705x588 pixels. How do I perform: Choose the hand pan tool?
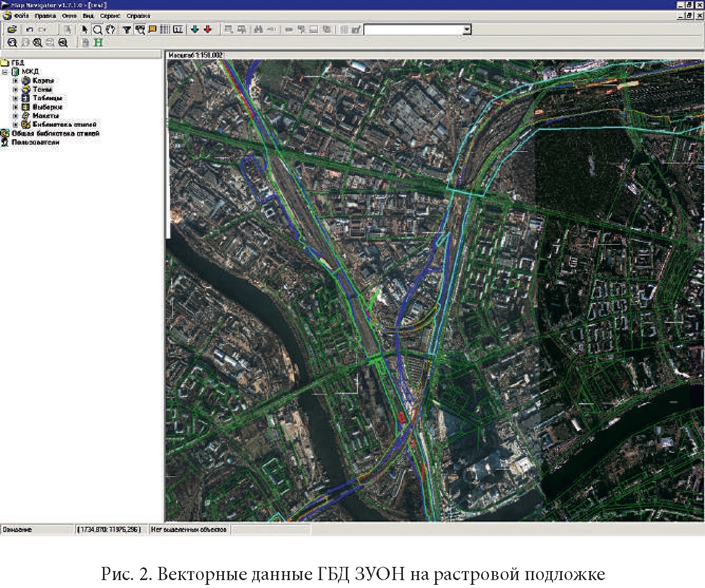pyautogui.click(x=110, y=30)
